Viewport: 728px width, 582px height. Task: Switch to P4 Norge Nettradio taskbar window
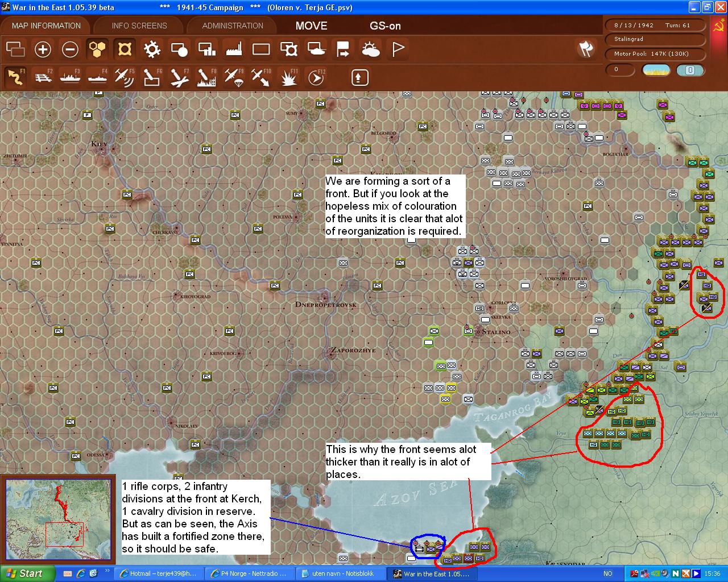coord(249,573)
